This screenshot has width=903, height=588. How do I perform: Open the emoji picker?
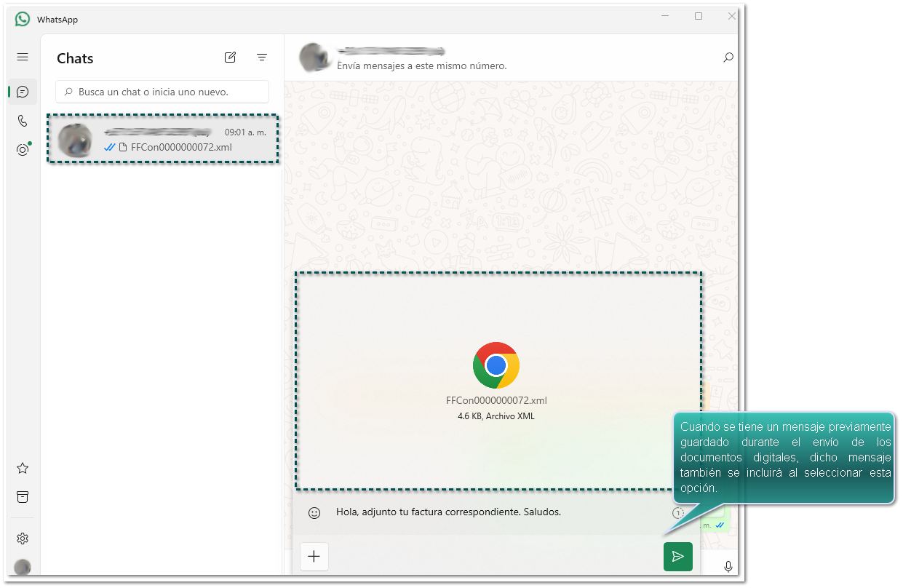click(x=314, y=512)
